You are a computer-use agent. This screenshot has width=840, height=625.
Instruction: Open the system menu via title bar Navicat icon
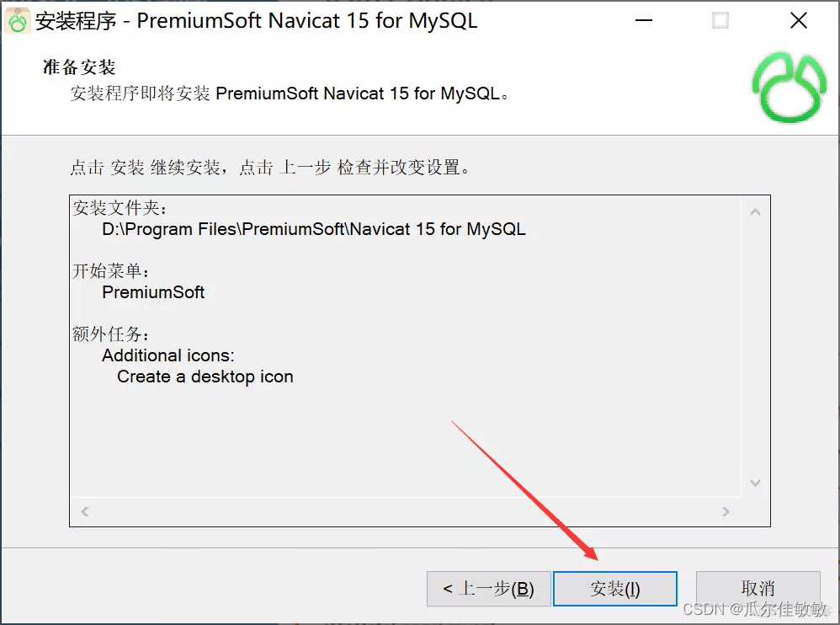[x=18, y=21]
